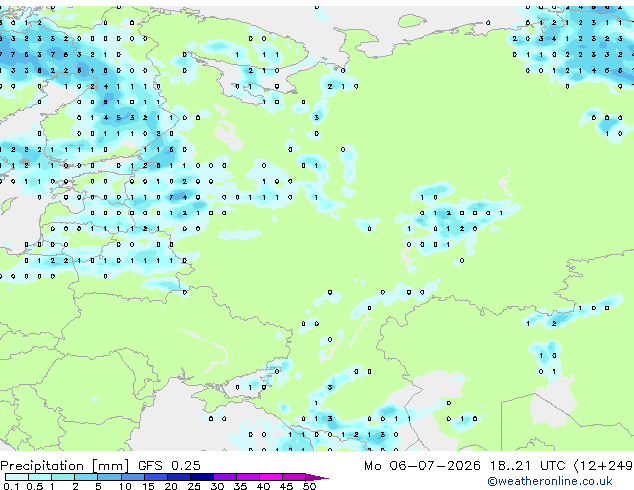634x490 pixels.
Task: Click the legend swatch between 2 and 5
Action: pos(86,477)
